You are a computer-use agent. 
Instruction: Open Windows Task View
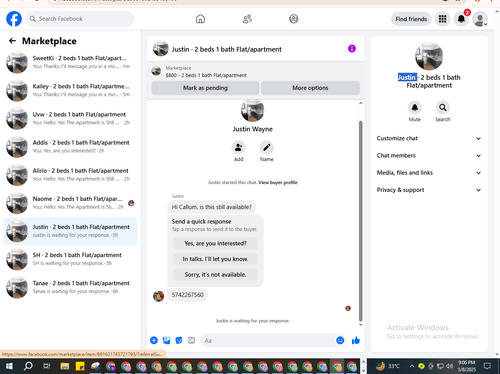point(46,366)
